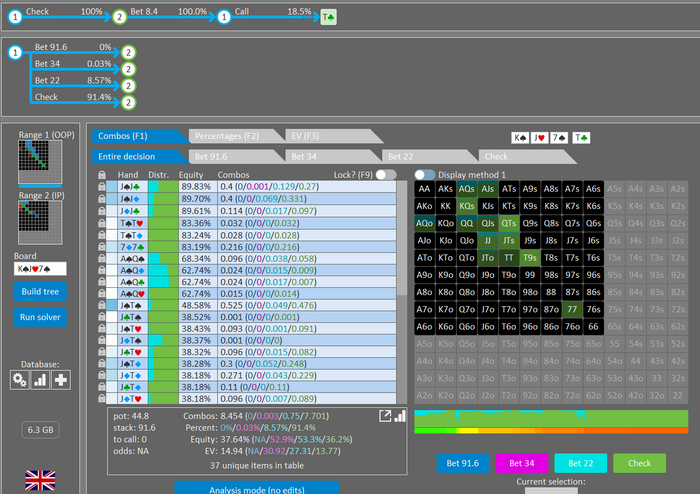The width and height of the screenshot is (700, 494).
Task: Click Analysis mode (no edits) button
Action: [x=257, y=488]
